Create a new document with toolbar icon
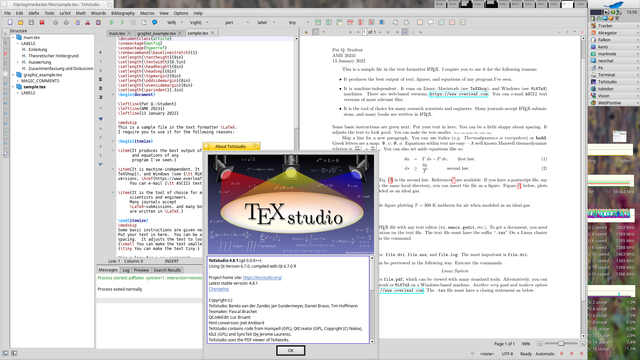Image resolution: width=640 pixels, height=360 pixels. (10, 22)
